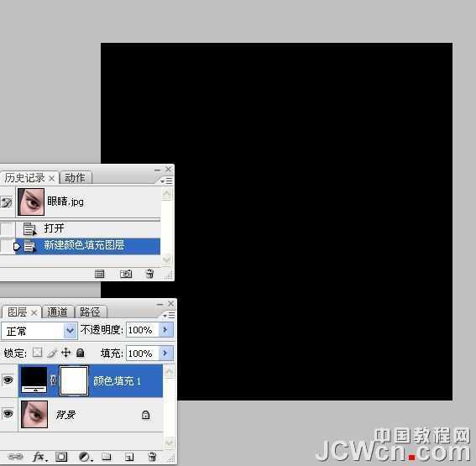Hide the 颜色填充 1 layer
The width and height of the screenshot is (476, 466).
8,380
